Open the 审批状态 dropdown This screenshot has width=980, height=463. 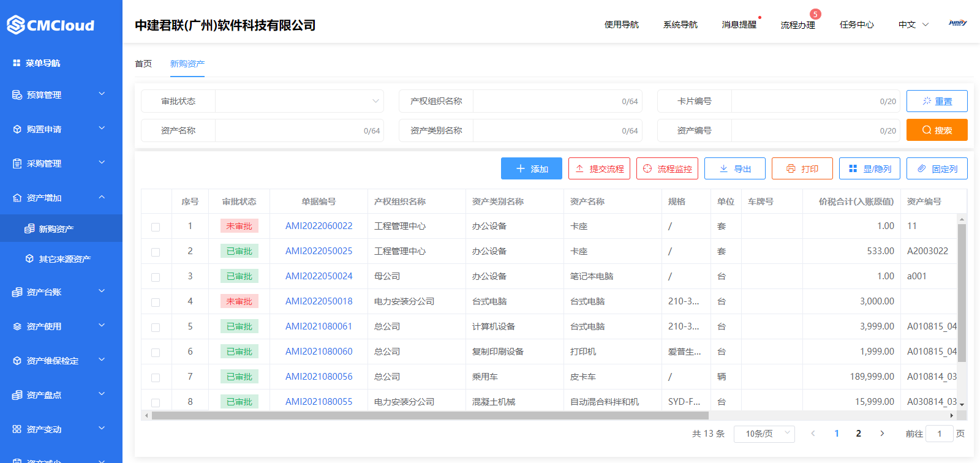[x=300, y=101]
